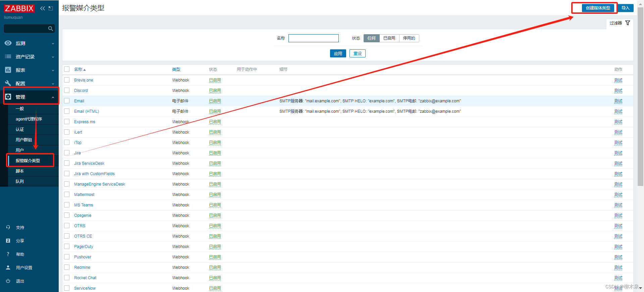The width and height of the screenshot is (644, 292).
Task: Select 已启用 status filter
Action: (x=389, y=38)
